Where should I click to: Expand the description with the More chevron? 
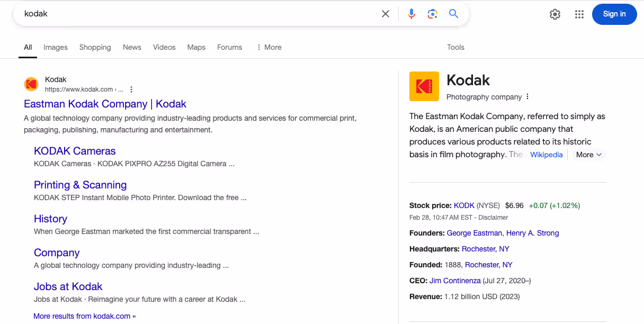coord(589,155)
